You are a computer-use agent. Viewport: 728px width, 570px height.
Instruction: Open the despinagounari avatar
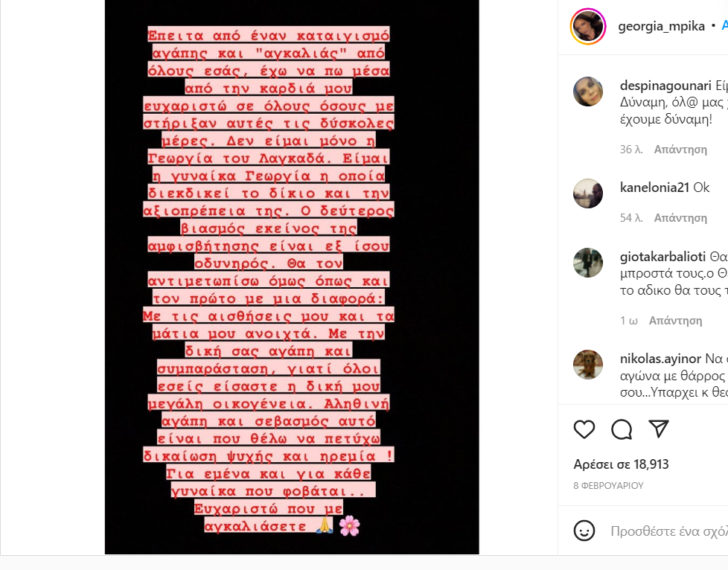coord(588,92)
